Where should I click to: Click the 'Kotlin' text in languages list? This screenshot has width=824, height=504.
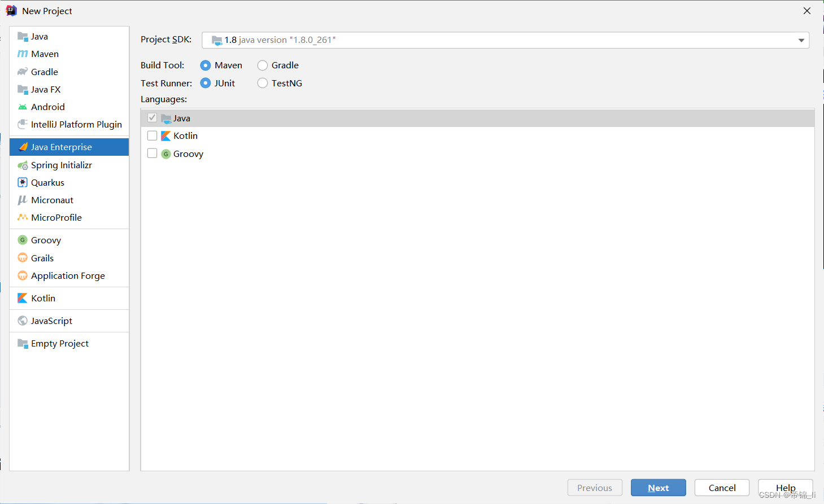pyautogui.click(x=186, y=136)
